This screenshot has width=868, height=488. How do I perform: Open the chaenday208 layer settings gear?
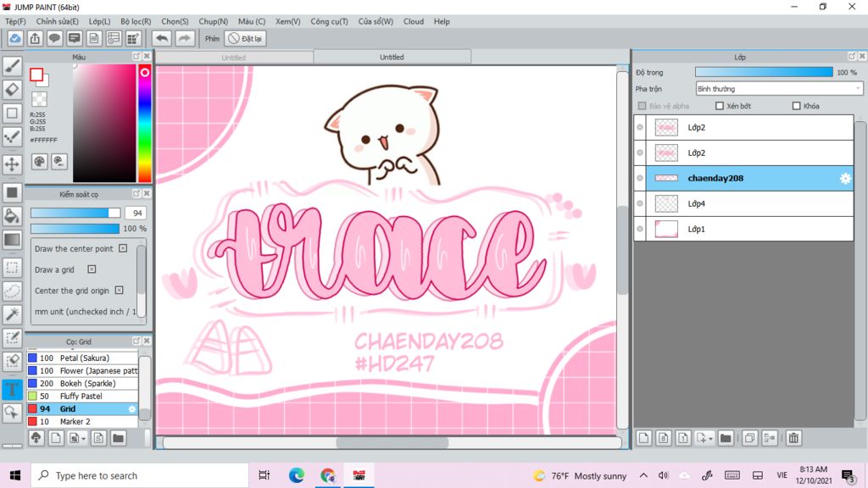click(845, 178)
